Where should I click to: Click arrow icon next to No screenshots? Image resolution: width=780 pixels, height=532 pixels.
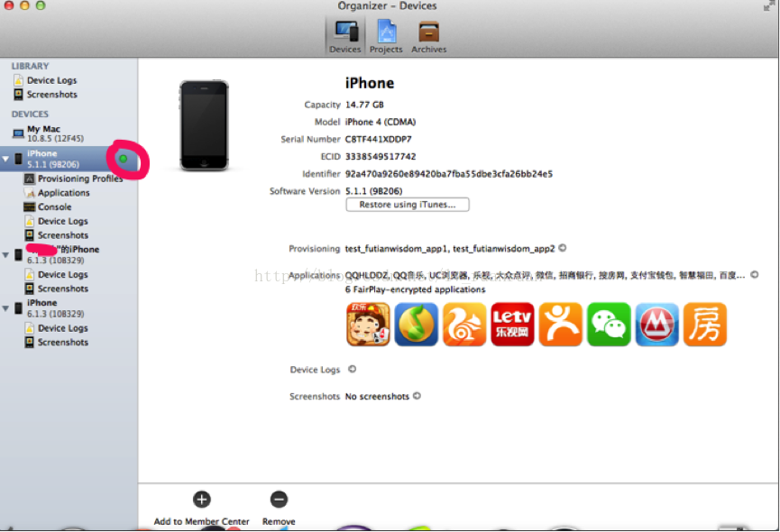tap(417, 396)
